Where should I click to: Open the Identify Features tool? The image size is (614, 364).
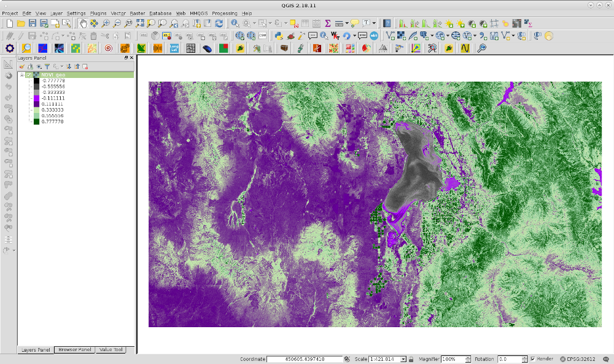(x=235, y=23)
